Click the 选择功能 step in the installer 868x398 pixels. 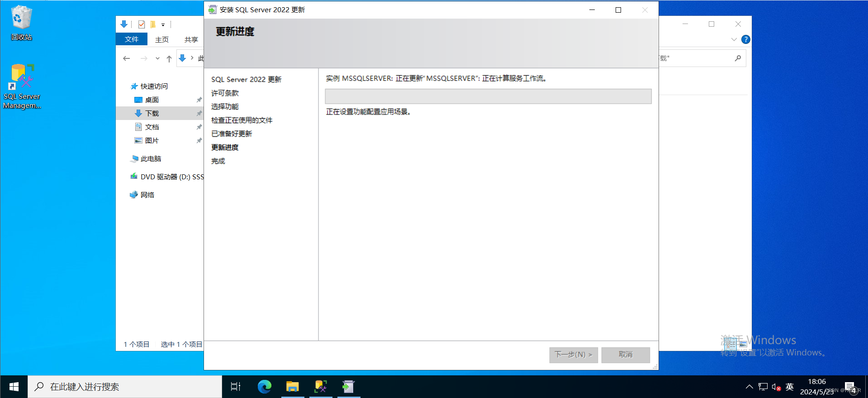click(225, 106)
